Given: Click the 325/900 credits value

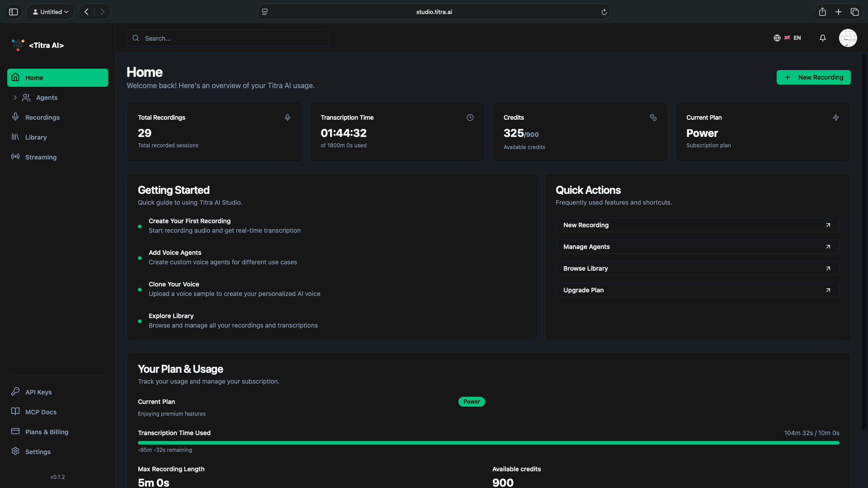Looking at the screenshot, I should [521, 133].
